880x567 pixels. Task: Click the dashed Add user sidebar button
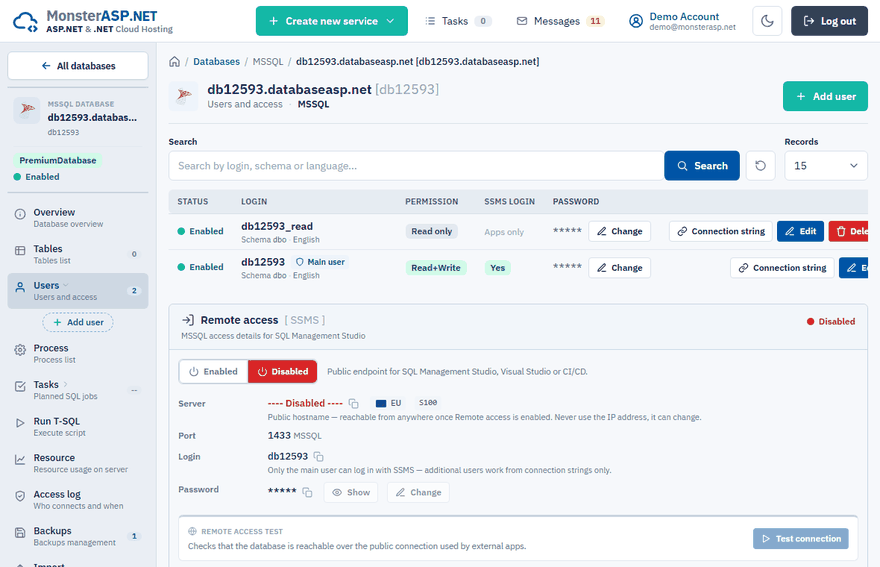78,322
